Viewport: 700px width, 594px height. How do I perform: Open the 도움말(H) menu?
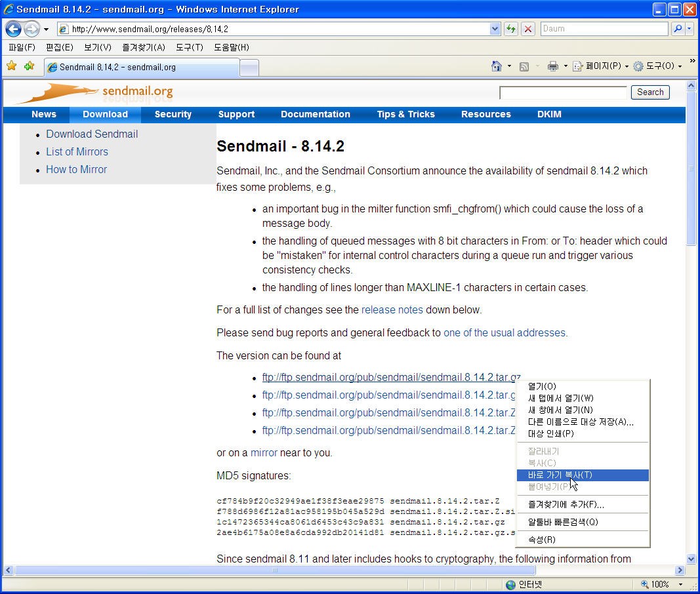pyautogui.click(x=231, y=47)
